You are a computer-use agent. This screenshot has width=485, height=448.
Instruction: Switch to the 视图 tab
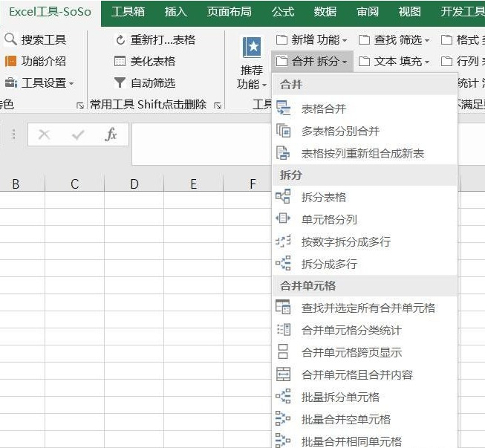[409, 12]
